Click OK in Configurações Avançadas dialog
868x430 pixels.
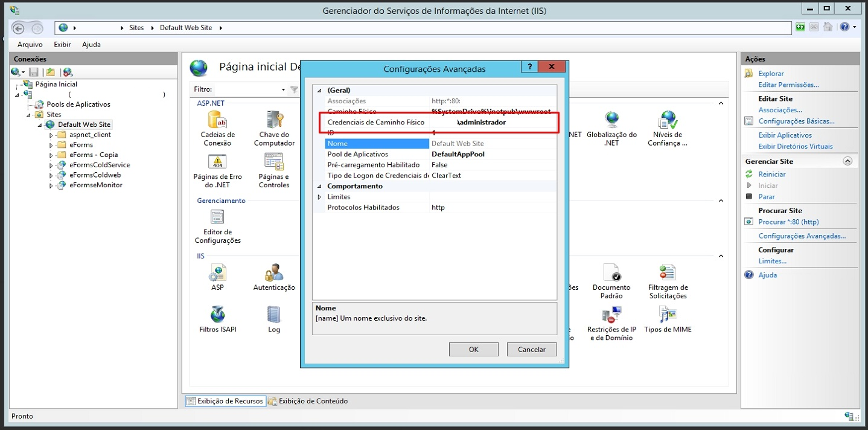click(x=473, y=349)
